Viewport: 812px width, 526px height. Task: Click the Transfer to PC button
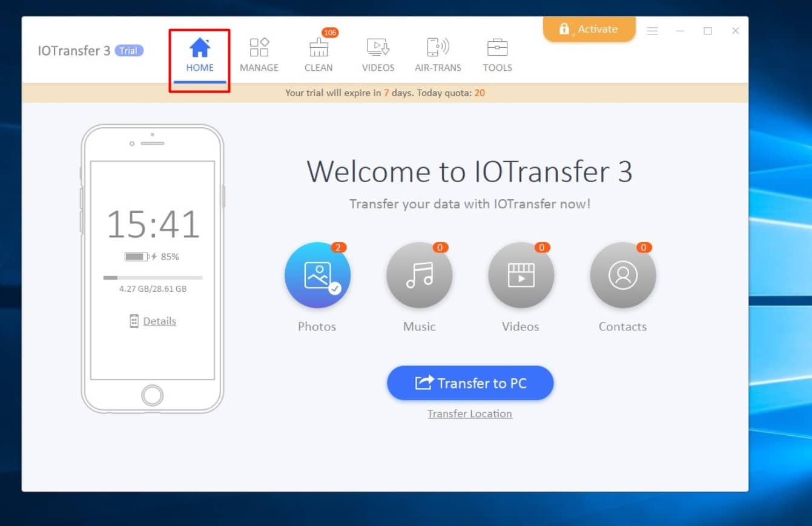[470, 383]
